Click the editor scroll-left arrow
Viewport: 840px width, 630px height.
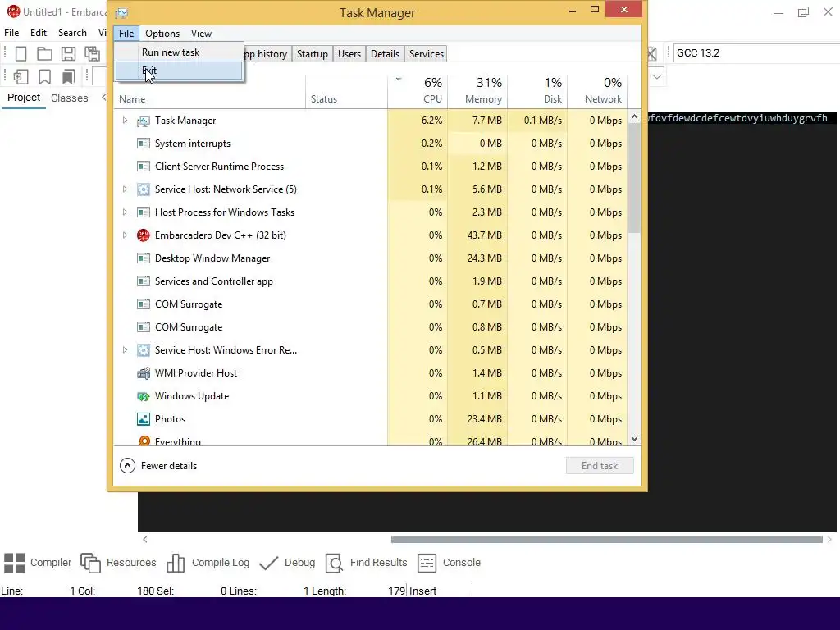(x=145, y=540)
